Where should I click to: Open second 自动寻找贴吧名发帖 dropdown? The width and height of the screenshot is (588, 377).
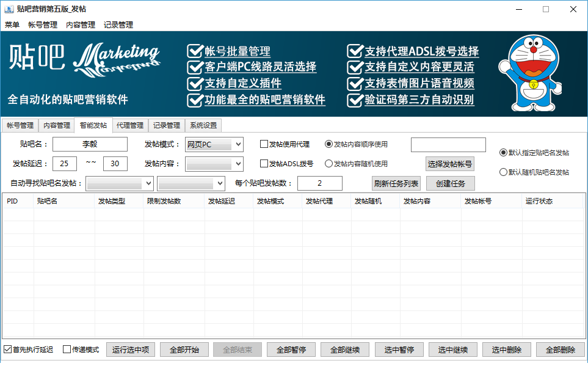[x=191, y=183]
